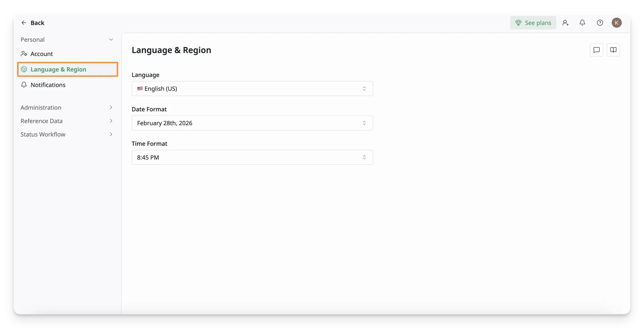The width and height of the screenshot is (644, 328).
Task: Collapse the Personal section chevron
Action: 111,40
